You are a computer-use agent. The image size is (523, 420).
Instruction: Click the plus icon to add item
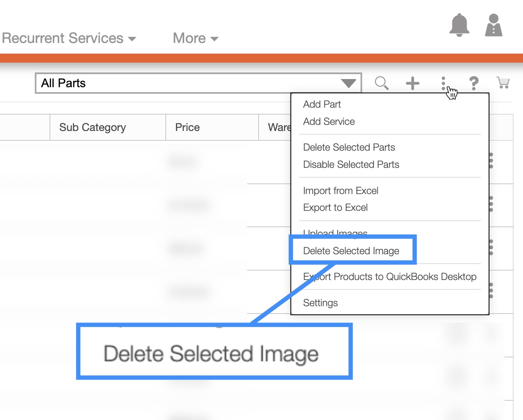click(413, 83)
